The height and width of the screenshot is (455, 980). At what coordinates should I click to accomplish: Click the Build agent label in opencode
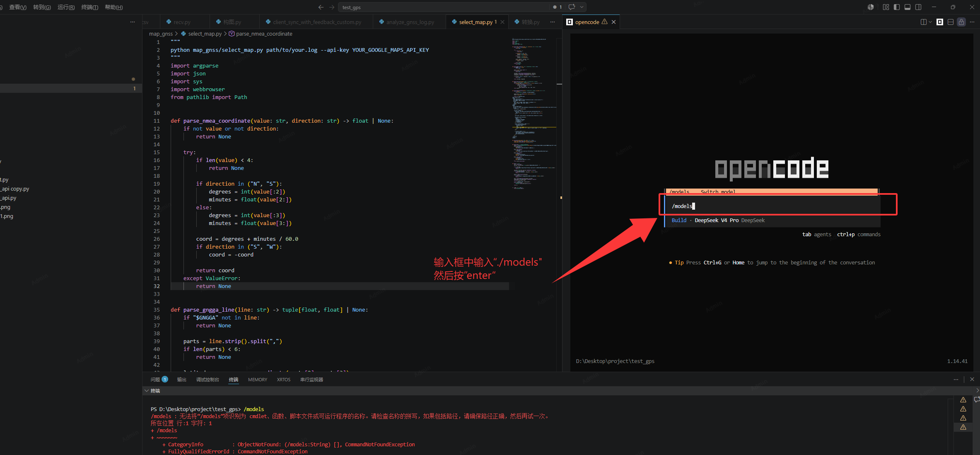click(679, 220)
